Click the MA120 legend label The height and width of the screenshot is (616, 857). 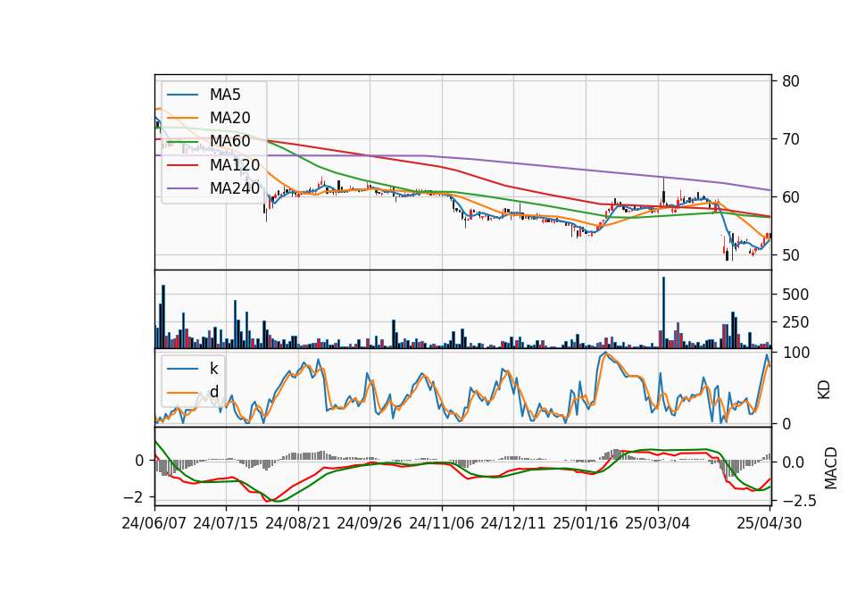(x=235, y=164)
